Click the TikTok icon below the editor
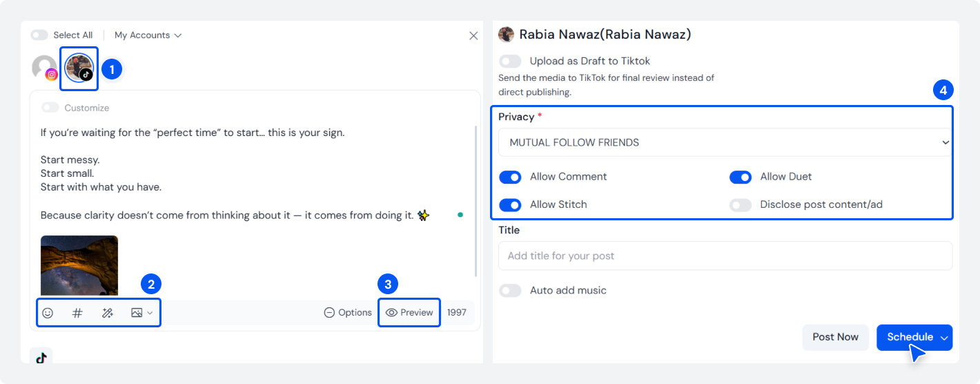The image size is (980, 384). [x=41, y=357]
